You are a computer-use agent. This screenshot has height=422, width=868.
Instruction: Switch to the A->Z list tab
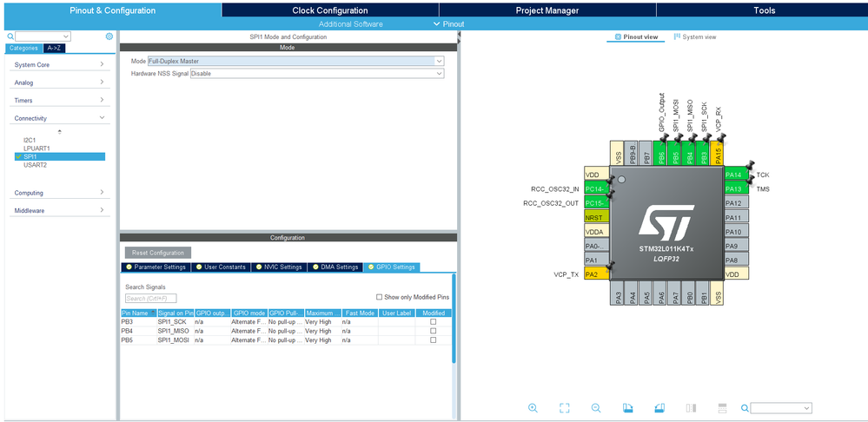[x=54, y=48]
